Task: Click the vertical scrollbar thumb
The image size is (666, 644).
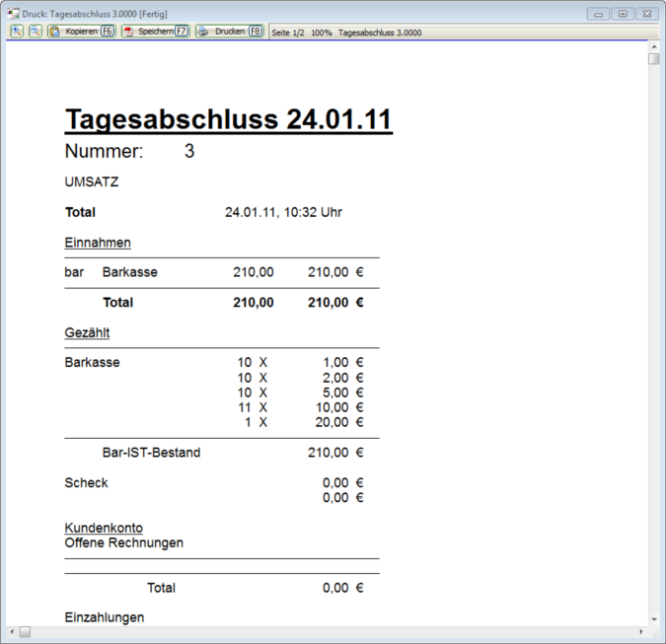Action: click(653, 59)
